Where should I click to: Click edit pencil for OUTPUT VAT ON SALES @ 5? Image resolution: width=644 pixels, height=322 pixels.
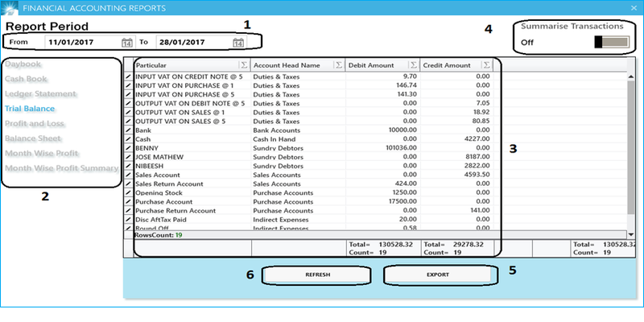129,122
